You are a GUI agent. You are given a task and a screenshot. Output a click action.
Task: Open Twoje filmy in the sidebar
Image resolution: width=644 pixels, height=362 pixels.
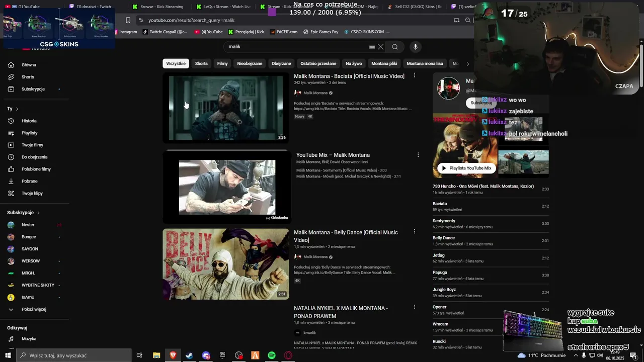pos(32,145)
